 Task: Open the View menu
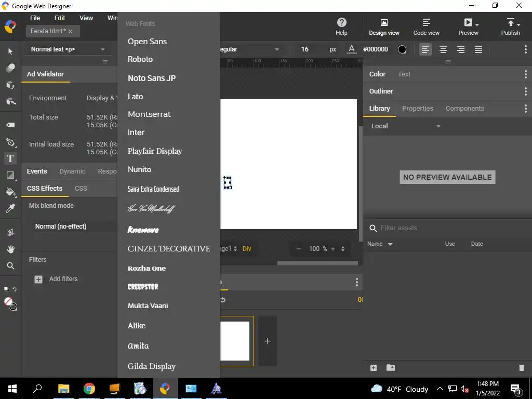(86, 18)
